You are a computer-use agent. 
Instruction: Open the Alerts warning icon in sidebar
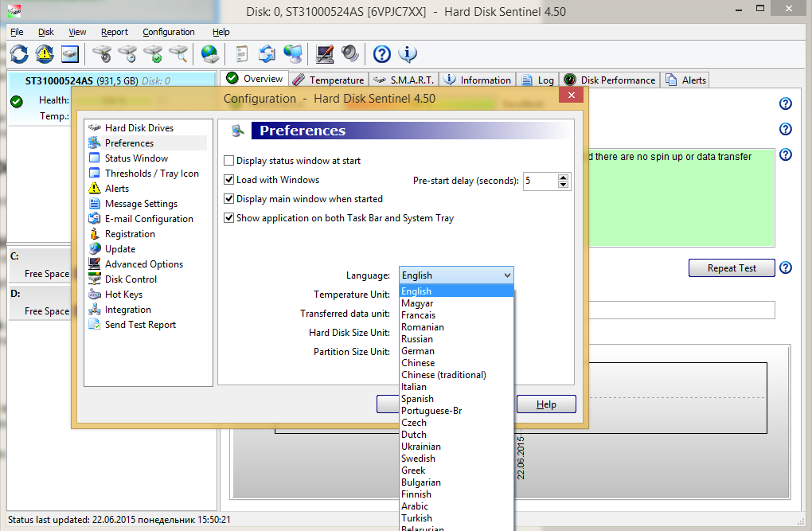[x=95, y=189]
